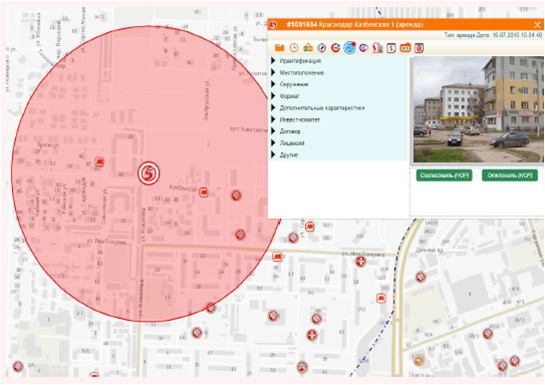Click the red circular arrow icon
Screen dimensions: 545x385
click(x=335, y=48)
